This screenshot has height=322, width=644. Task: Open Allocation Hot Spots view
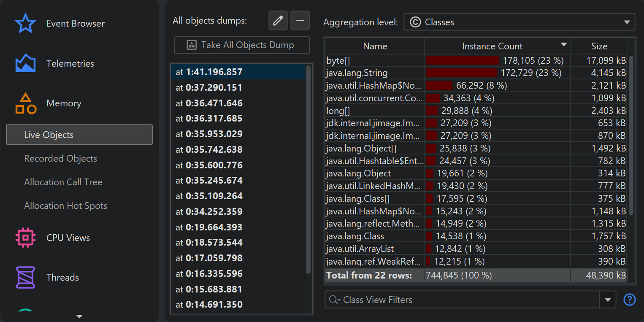tap(65, 206)
